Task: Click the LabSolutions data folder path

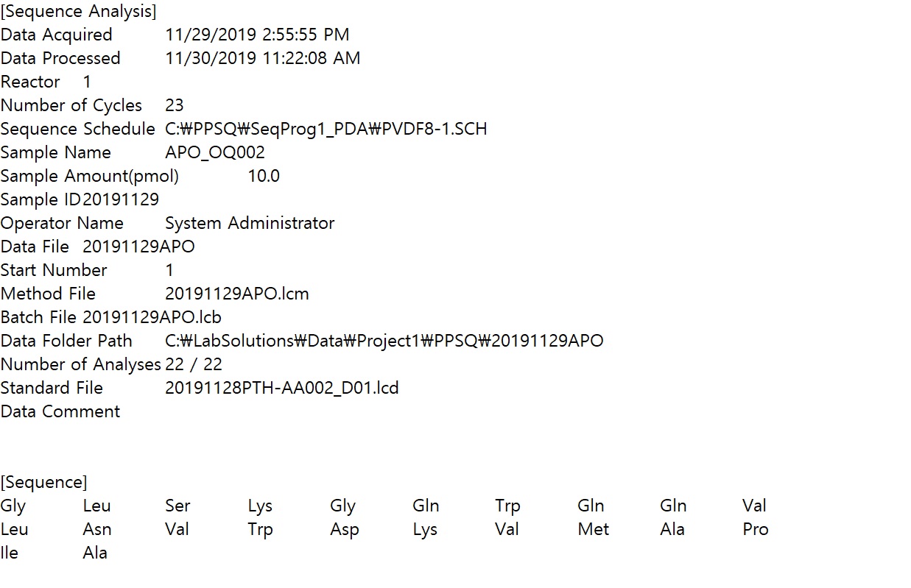Action: (384, 341)
